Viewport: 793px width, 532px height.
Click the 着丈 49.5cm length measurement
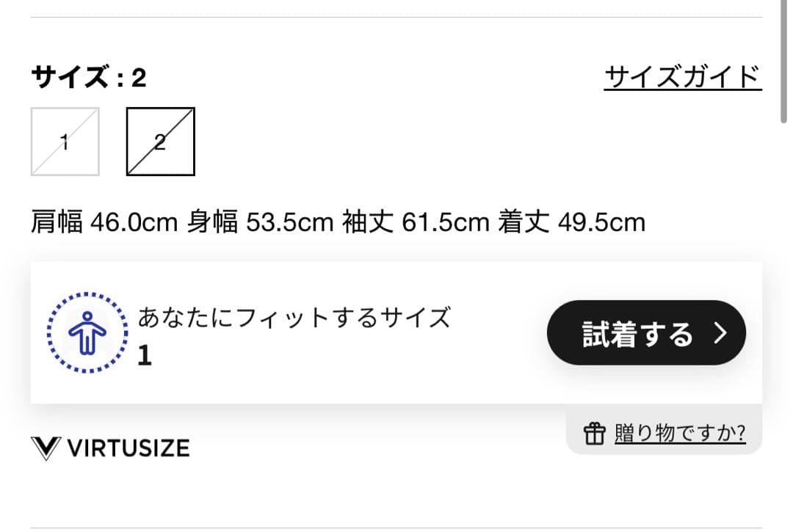(572, 222)
